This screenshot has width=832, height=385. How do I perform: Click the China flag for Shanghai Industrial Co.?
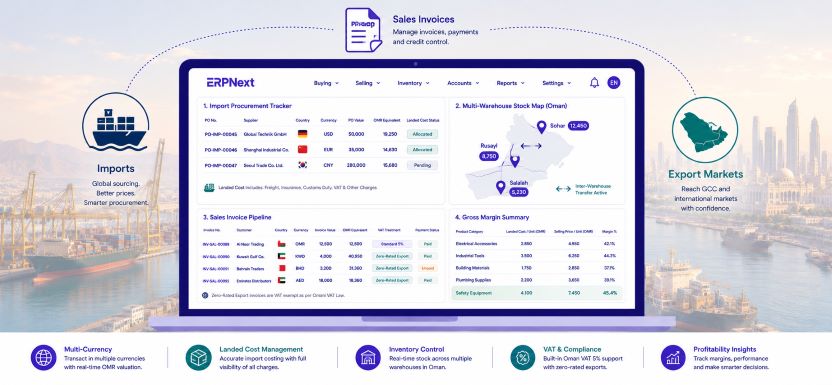point(302,150)
